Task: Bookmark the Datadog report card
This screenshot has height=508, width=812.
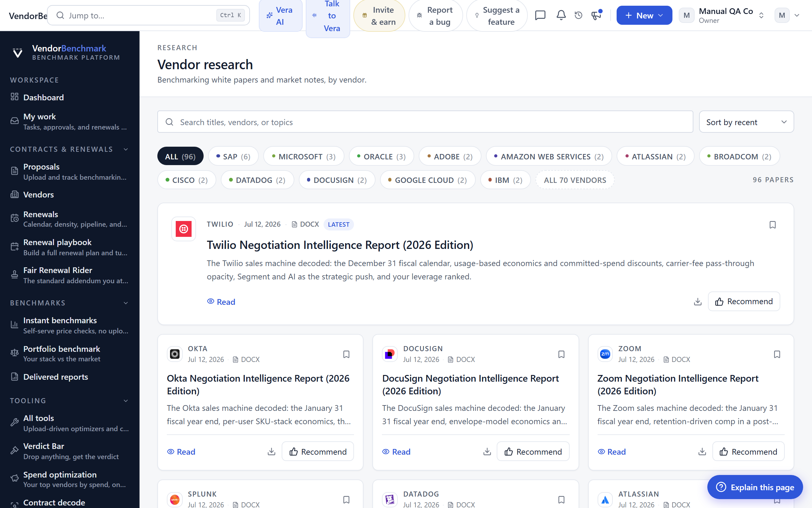Action: [x=561, y=500]
